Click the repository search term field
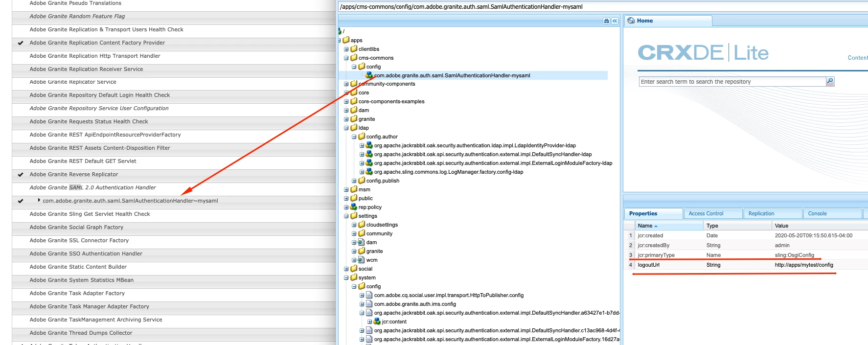868x345 pixels. 732,82
